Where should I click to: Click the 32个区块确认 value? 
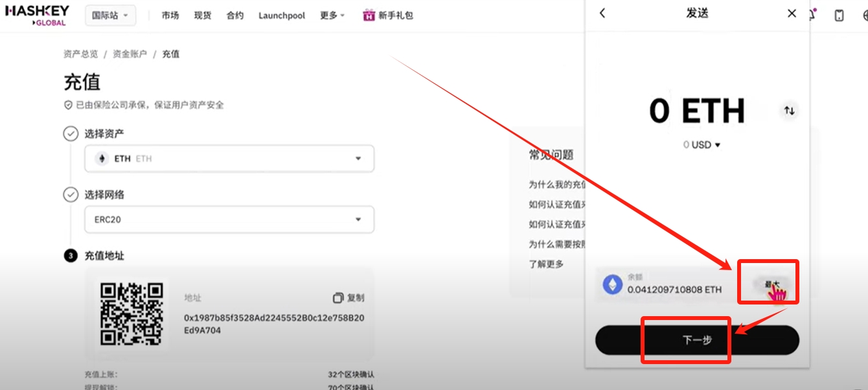(350, 374)
